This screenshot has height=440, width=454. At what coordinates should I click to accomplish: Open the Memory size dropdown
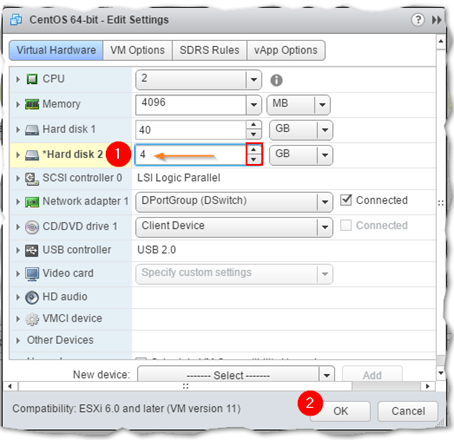coord(254,105)
